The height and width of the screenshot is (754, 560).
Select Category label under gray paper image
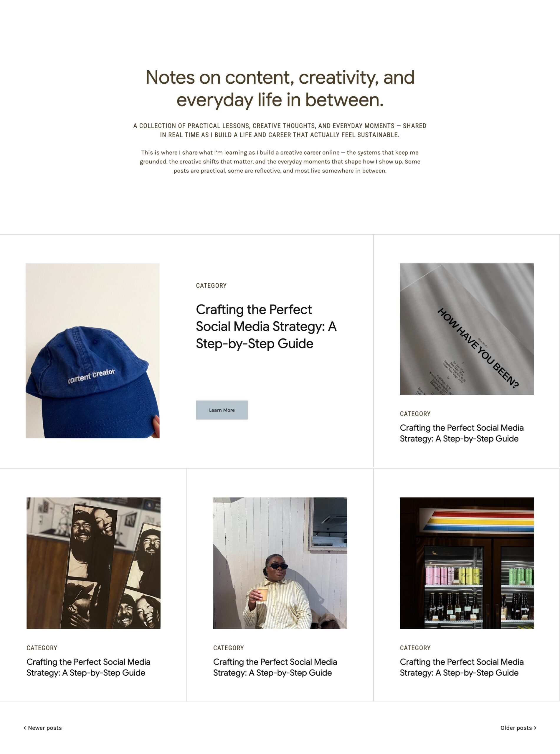pyautogui.click(x=415, y=414)
